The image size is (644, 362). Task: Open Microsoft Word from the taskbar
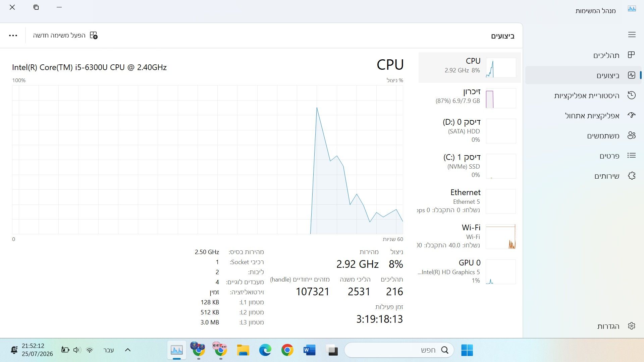pyautogui.click(x=309, y=350)
